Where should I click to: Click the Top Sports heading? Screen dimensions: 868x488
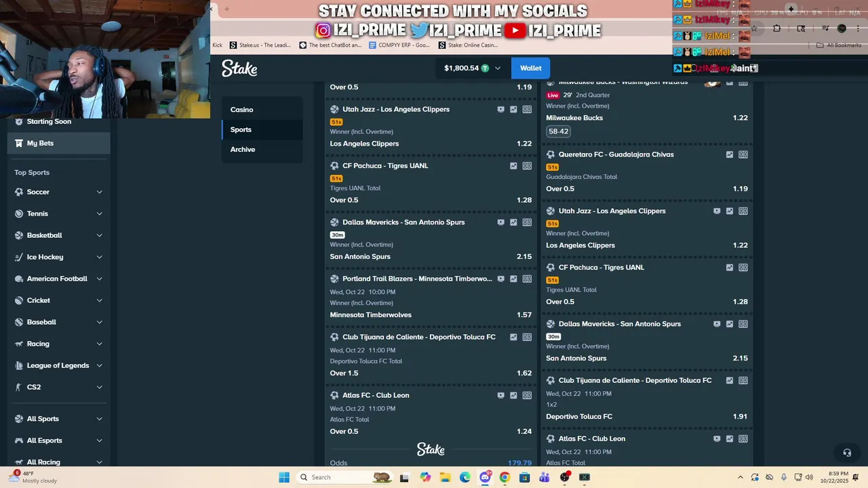[32, 173]
